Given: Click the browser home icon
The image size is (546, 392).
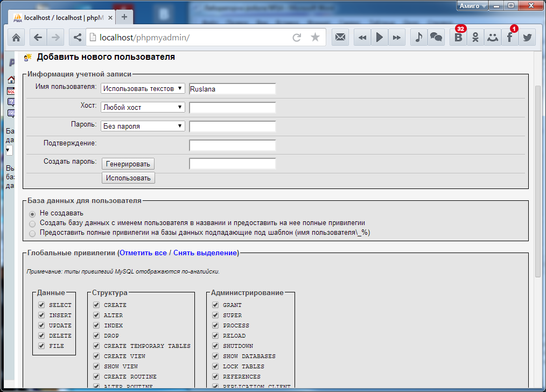Looking at the screenshot, I should [16, 38].
